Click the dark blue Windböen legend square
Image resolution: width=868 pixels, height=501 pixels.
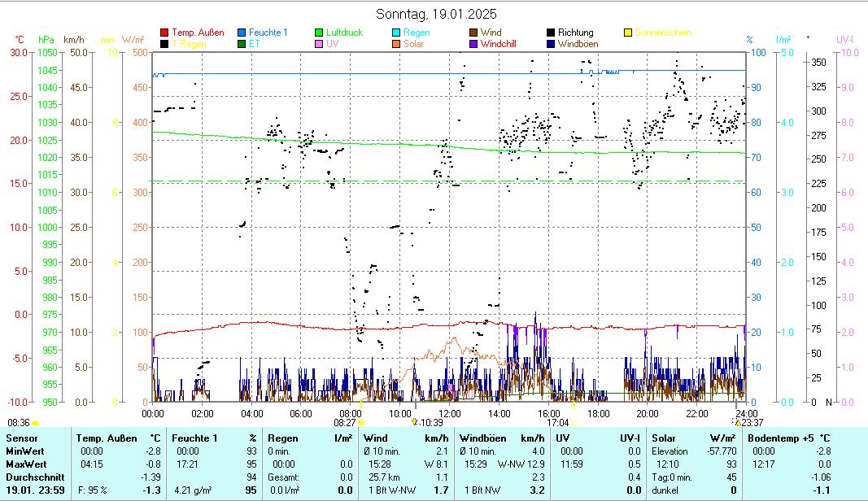click(551, 44)
